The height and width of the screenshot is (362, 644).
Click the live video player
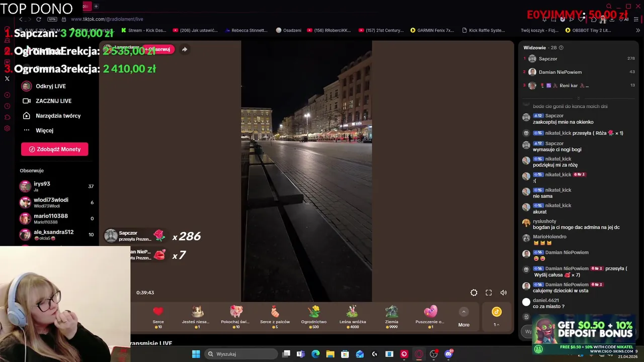tap(306, 171)
